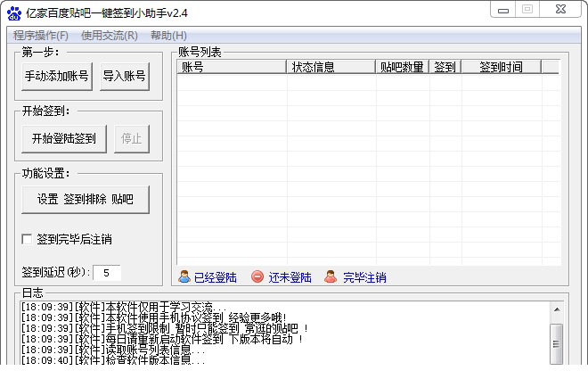Sort by the 账号 column header
This screenshot has width=588, height=379.
click(232, 67)
